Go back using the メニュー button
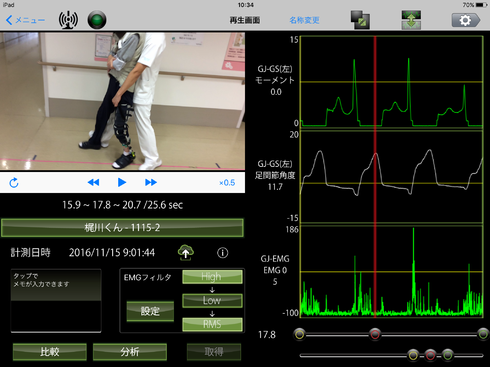The width and height of the screenshot is (490, 367). [25, 20]
